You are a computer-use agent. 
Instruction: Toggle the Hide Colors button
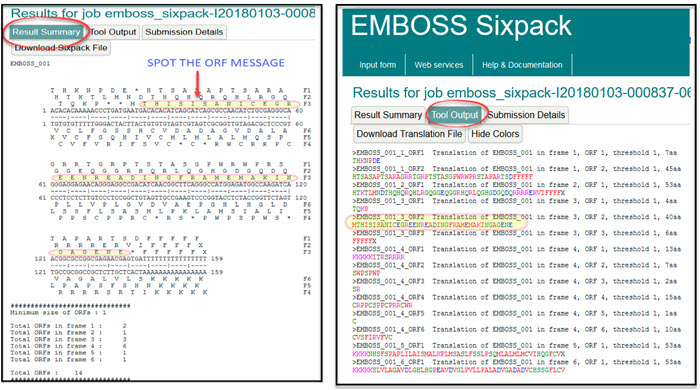click(x=495, y=134)
